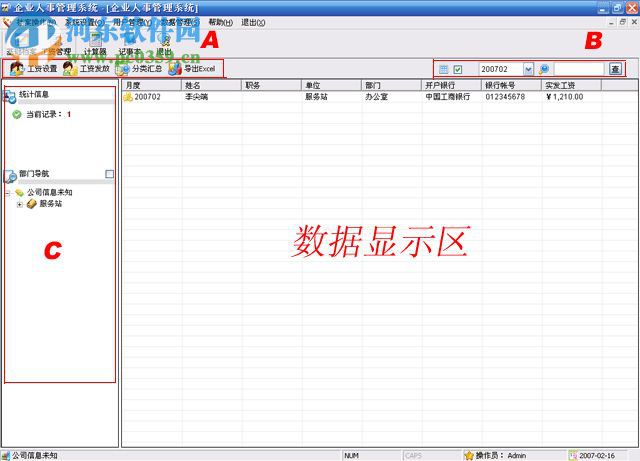Click the 职务 column header
Viewport: 640px width, 461px height.
[271, 85]
